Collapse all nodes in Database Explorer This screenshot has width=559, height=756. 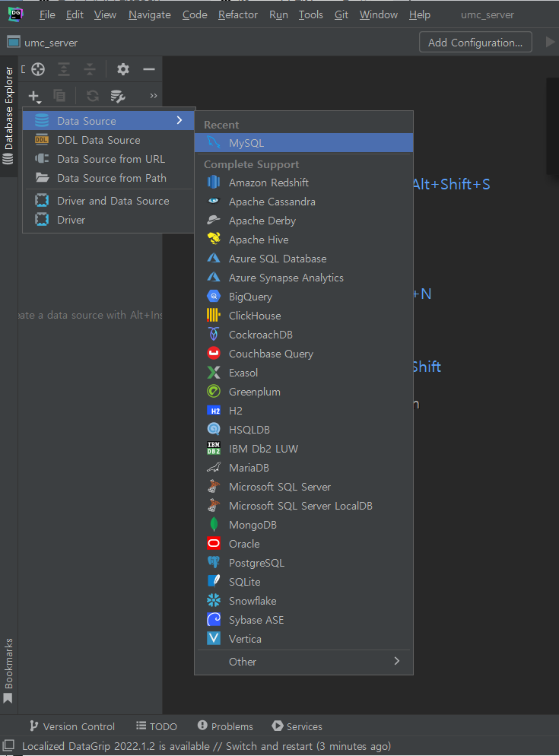click(x=90, y=69)
